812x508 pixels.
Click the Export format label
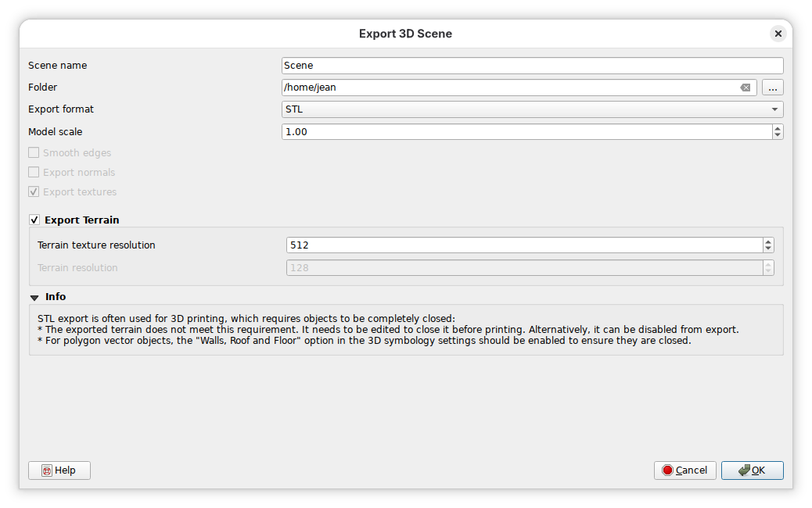click(61, 109)
